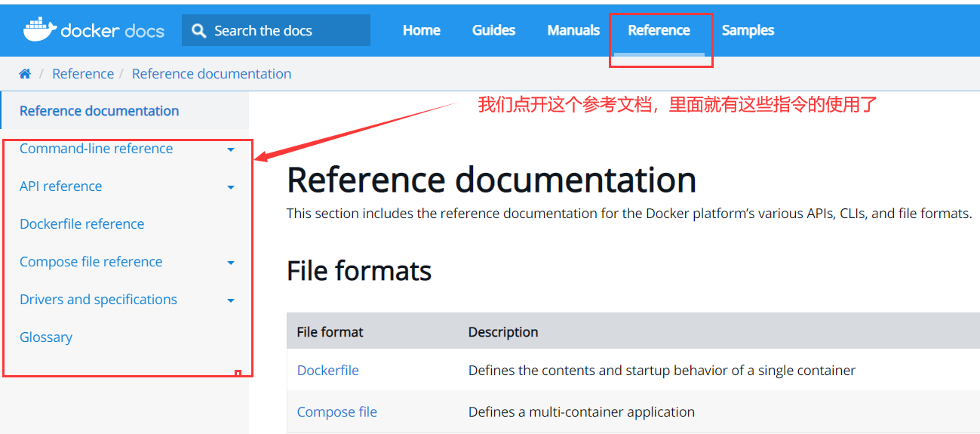Screen dimensions: 980x434
Task: Open the Glossary sidebar link
Action: coord(46,337)
